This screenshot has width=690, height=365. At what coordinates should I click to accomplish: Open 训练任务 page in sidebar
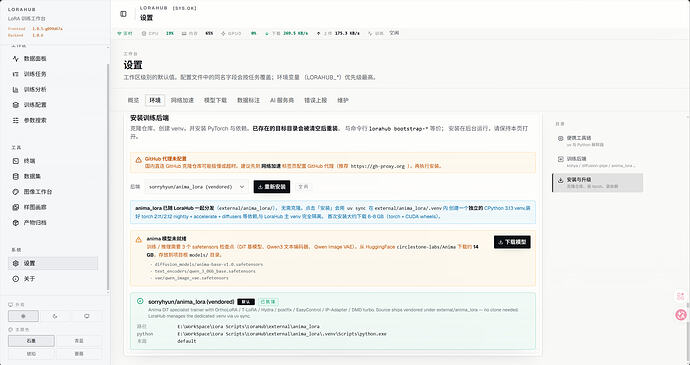click(x=53, y=74)
